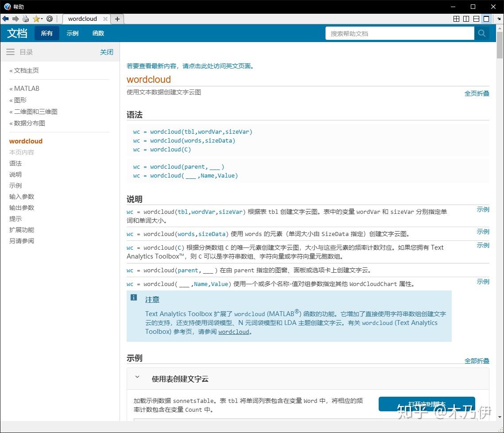Go back with the blue left arrow
The width and height of the screenshot is (504, 433).
[x=5, y=19]
